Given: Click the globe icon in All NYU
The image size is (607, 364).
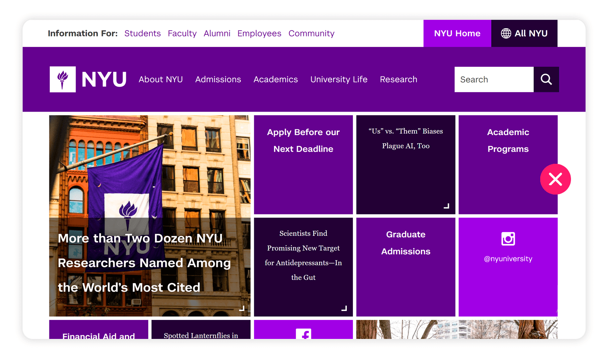Looking at the screenshot, I should [x=506, y=34].
